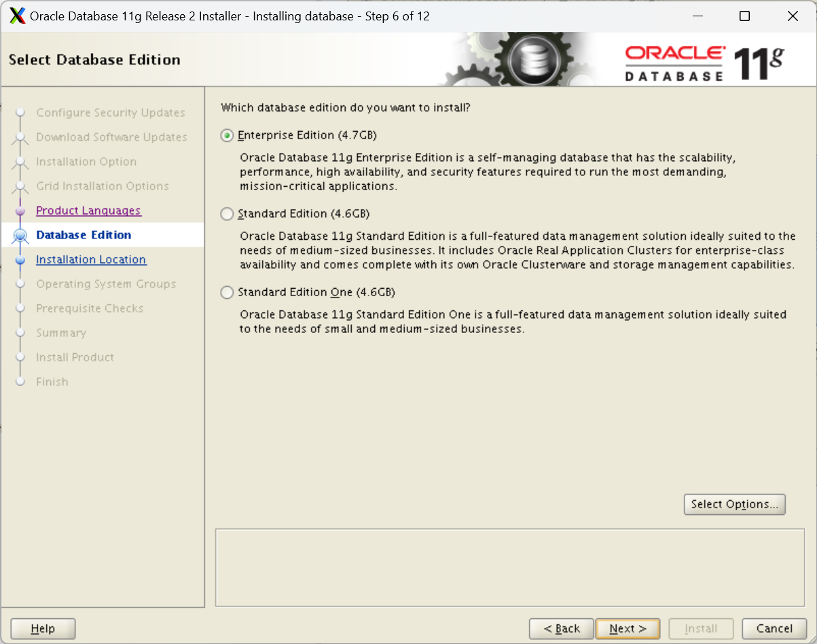Viewport: 817px width, 644px height.
Task: Click Summary step in sidebar
Action: [x=61, y=333]
